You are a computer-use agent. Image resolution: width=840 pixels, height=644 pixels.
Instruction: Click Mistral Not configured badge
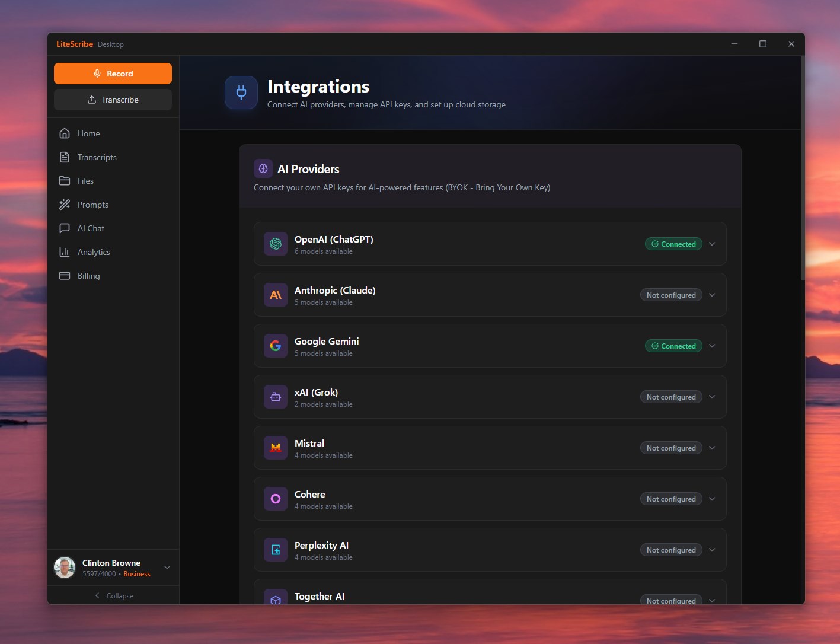(671, 448)
